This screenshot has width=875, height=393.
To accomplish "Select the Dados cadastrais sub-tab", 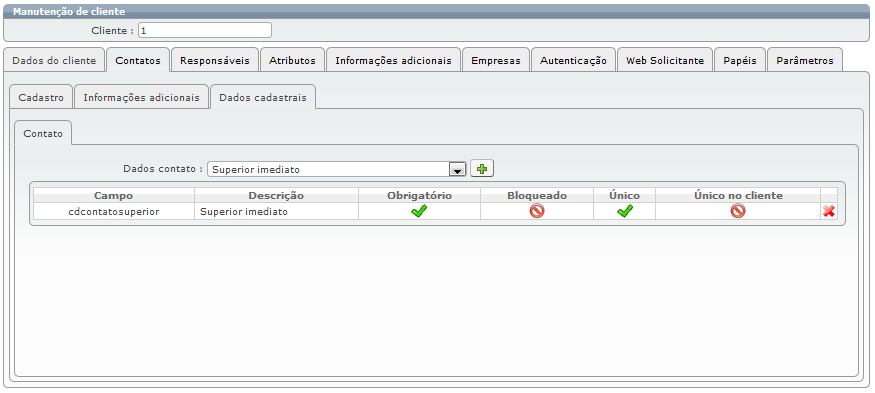I will (x=263, y=97).
